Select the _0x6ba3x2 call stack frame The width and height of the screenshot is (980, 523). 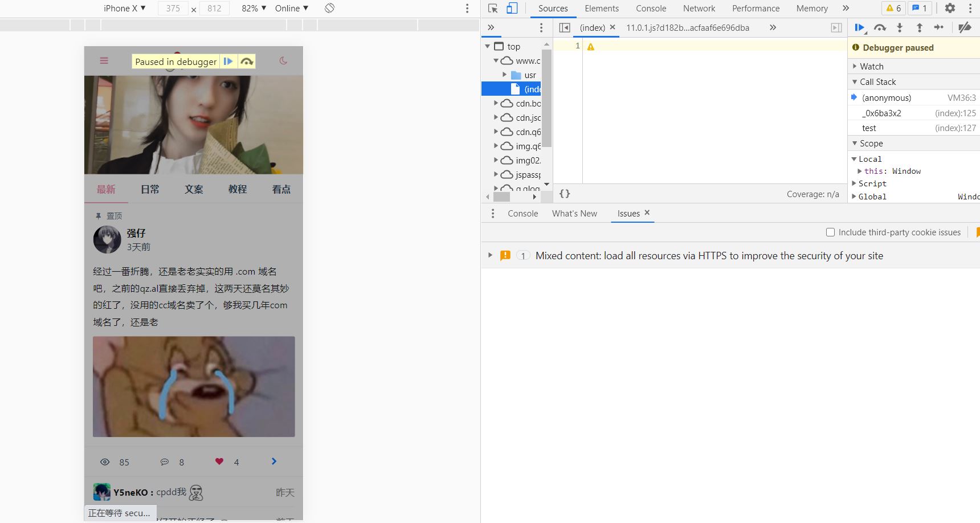(x=881, y=113)
